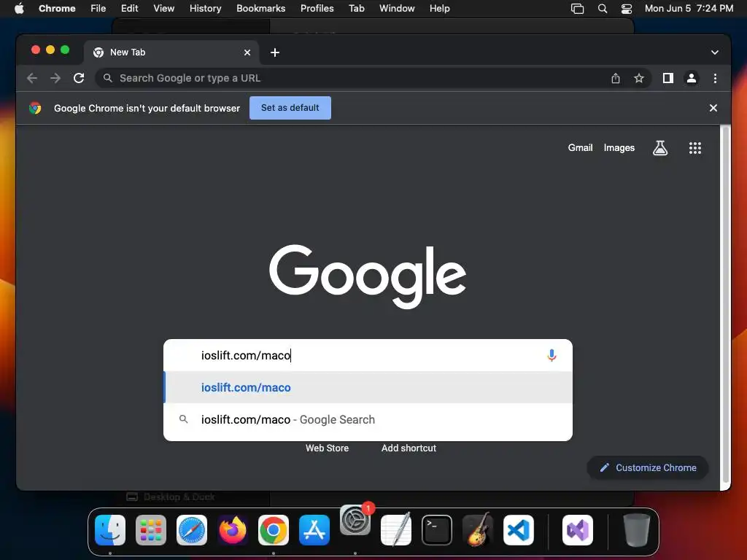This screenshot has height=560, width=747.
Task: Click the page vertical scrollbar
Action: pyautogui.click(x=726, y=305)
